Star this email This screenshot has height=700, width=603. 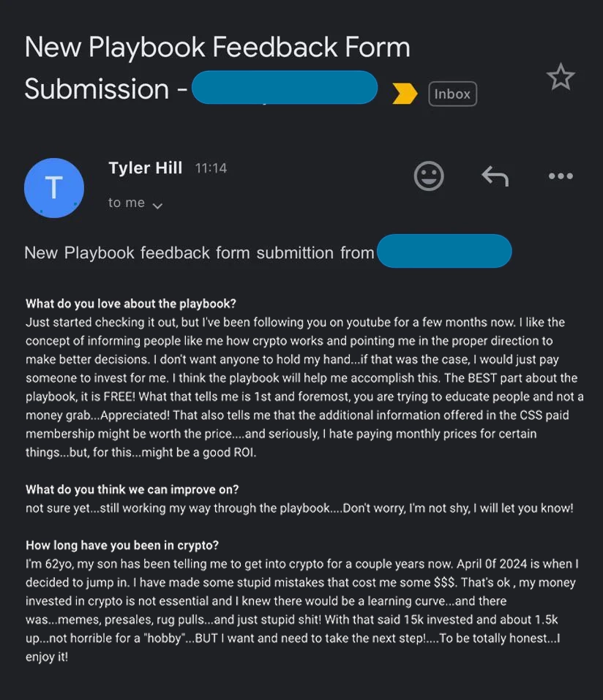pos(561,78)
